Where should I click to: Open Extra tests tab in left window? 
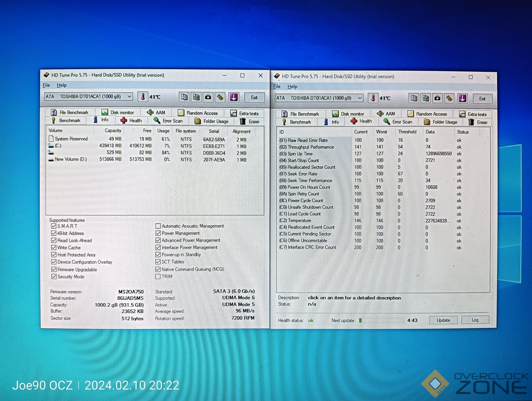(245, 113)
